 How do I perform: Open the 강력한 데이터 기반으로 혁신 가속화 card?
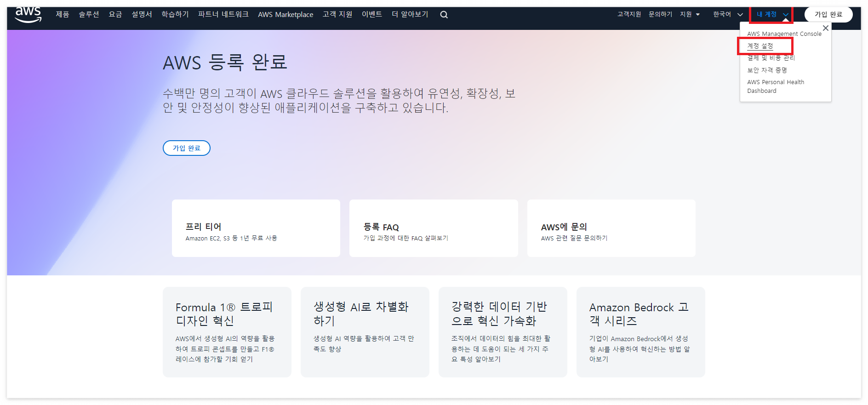click(503, 332)
